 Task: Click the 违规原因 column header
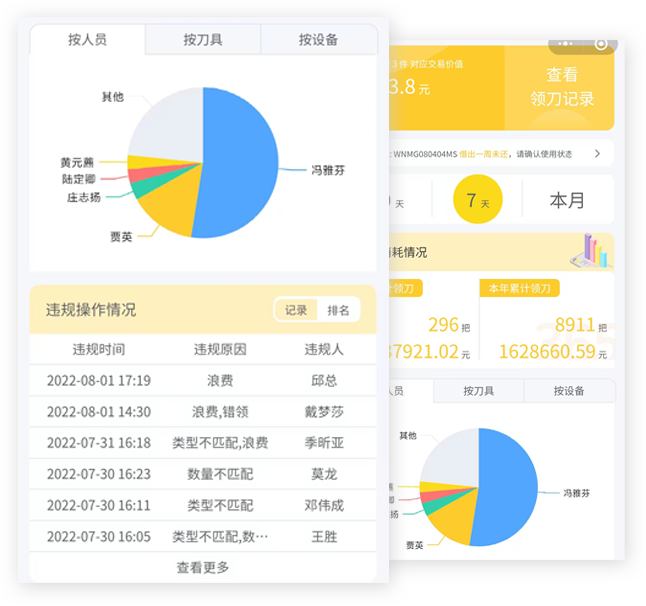[x=220, y=349]
